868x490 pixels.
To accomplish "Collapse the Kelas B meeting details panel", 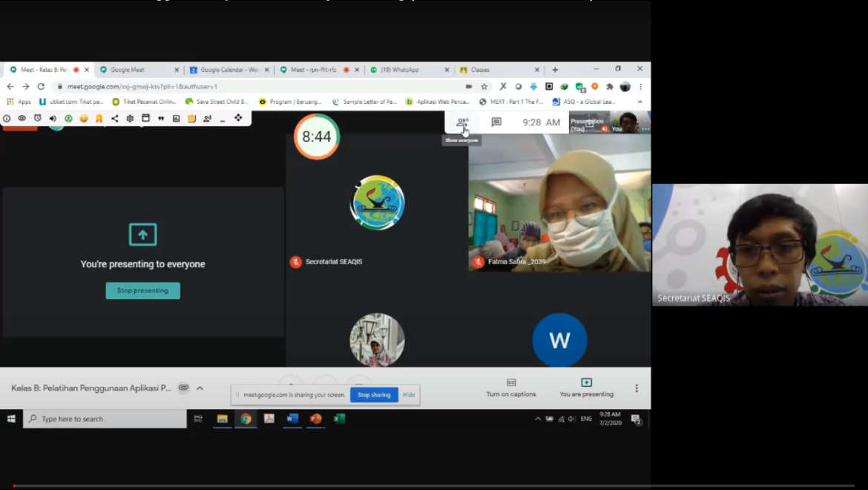I will [x=200, y=388].
